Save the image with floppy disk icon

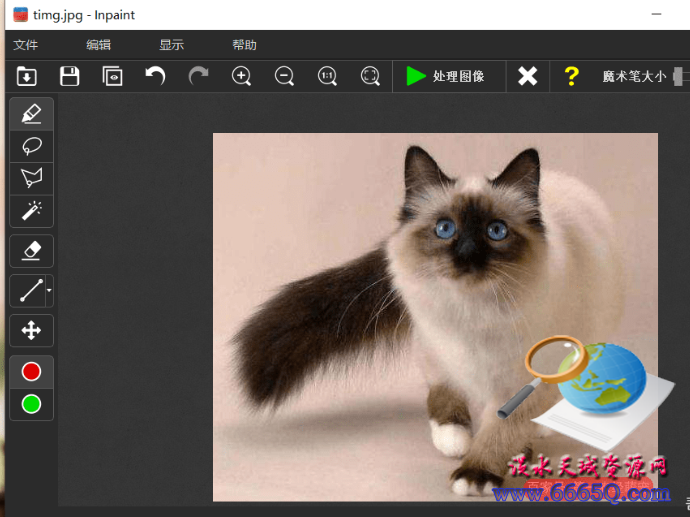70,76
